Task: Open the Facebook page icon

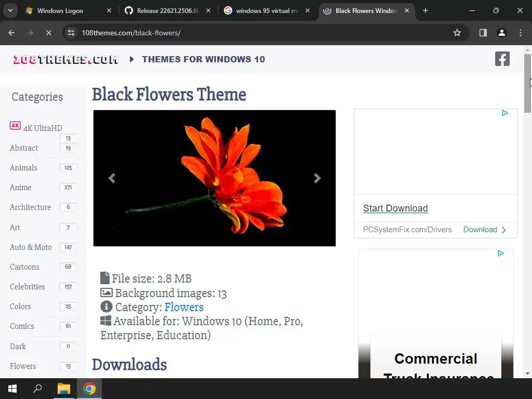Action: [x=502, y=59]
